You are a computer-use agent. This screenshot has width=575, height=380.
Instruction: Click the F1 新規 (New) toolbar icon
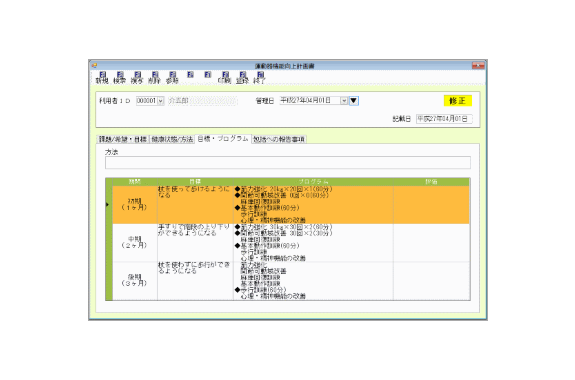tap(102, 77)
